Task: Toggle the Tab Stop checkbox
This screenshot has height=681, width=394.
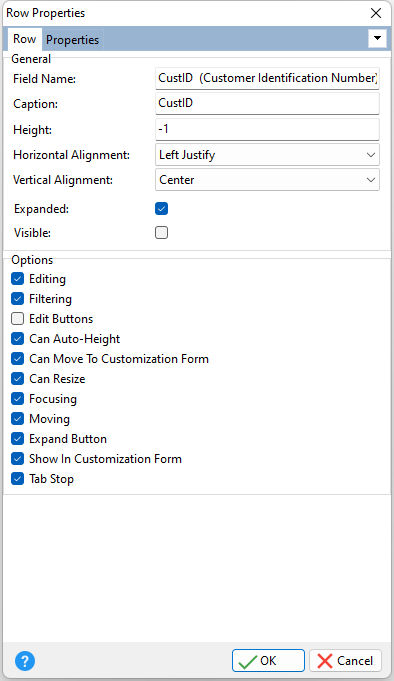Action: (x=17, y=479)
